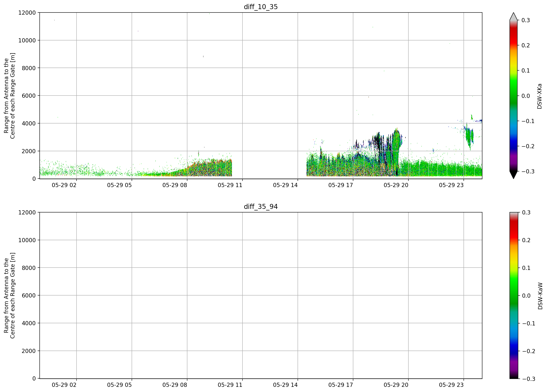
Task: Click the tall green plume near 05-29 20
Action: pos(396,152)
